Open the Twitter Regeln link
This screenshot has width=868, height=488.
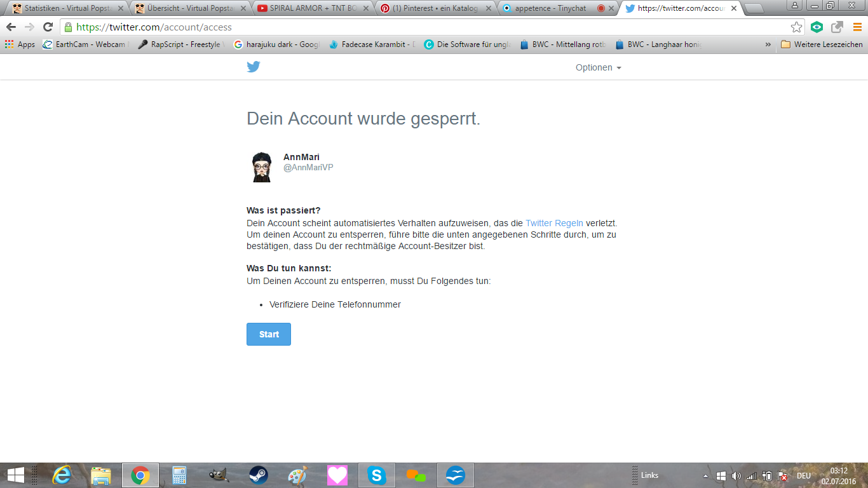[x=554, y=223]
